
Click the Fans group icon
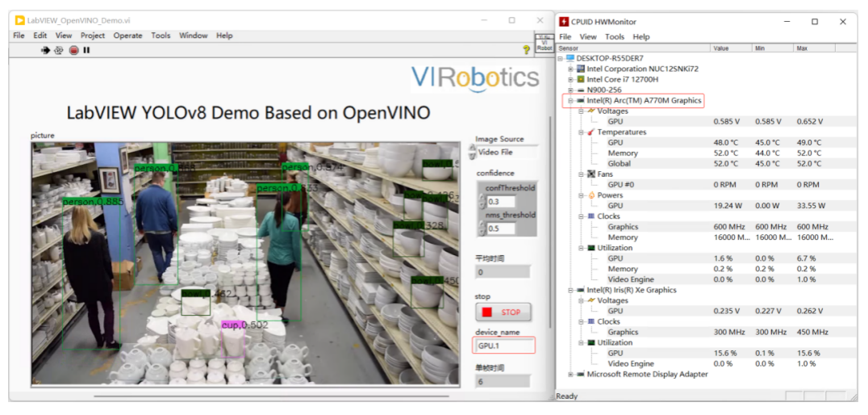click(x=591, y=174)
